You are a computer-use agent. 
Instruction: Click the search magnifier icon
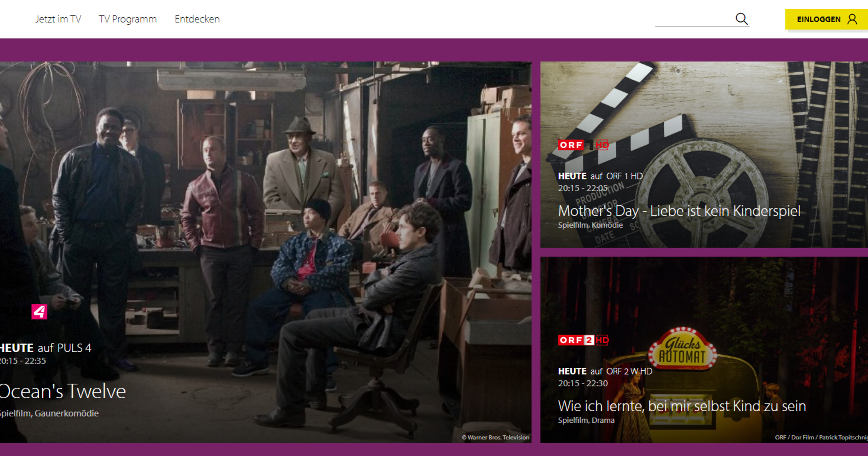click(741, 19)
